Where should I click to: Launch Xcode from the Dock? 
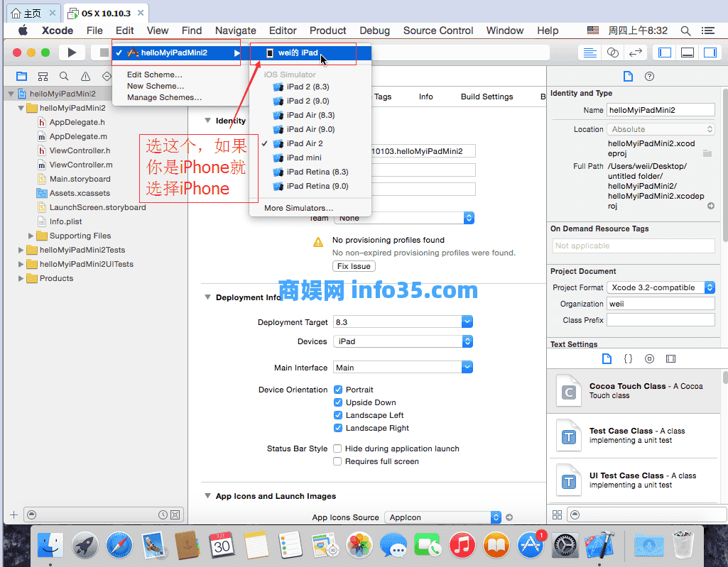click(x=600, y=545)
